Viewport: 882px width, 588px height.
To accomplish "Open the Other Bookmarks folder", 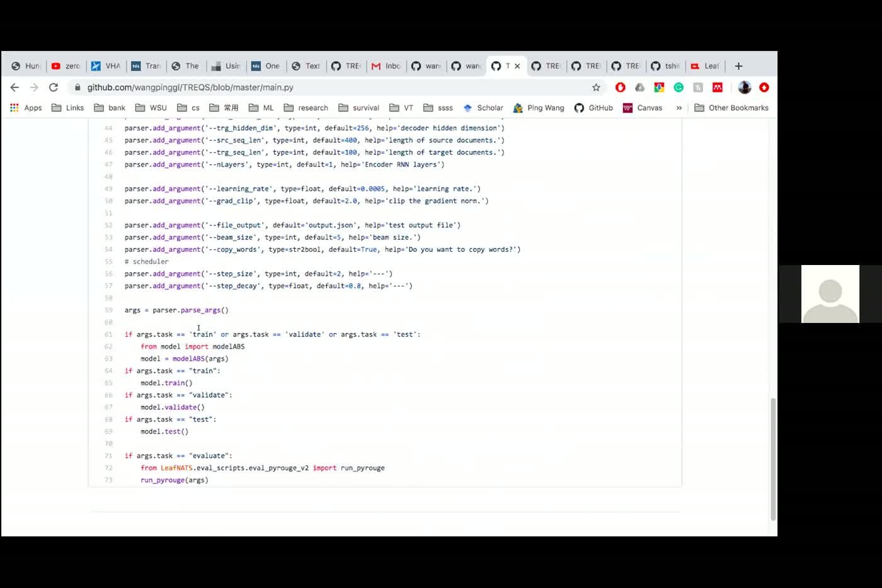I will point(731,108).
